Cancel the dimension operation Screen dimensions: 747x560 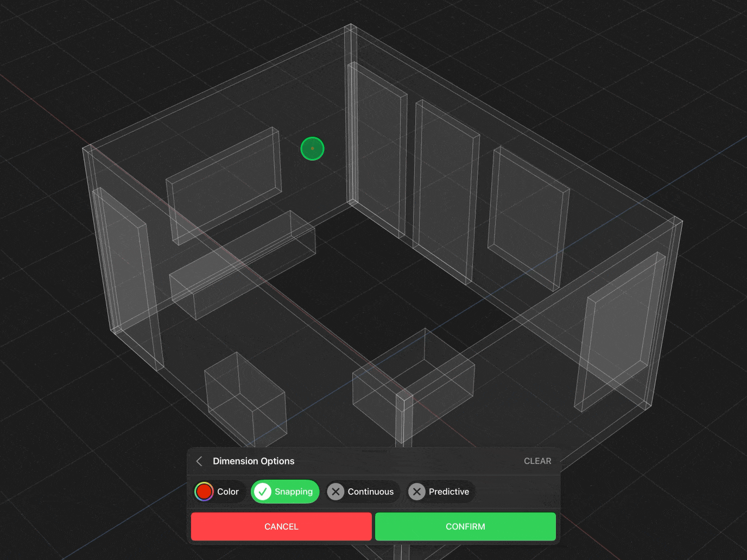coord(281,526)
